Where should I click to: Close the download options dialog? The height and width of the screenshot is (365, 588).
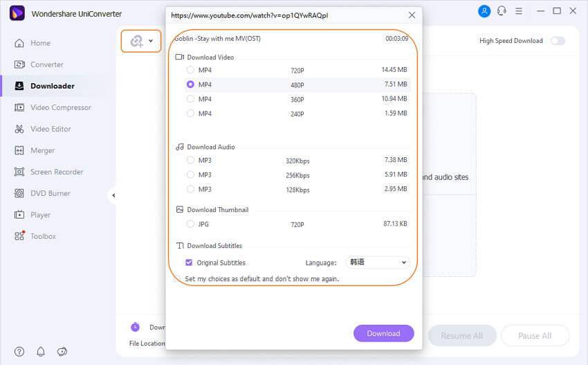click(x=412, y=15)
